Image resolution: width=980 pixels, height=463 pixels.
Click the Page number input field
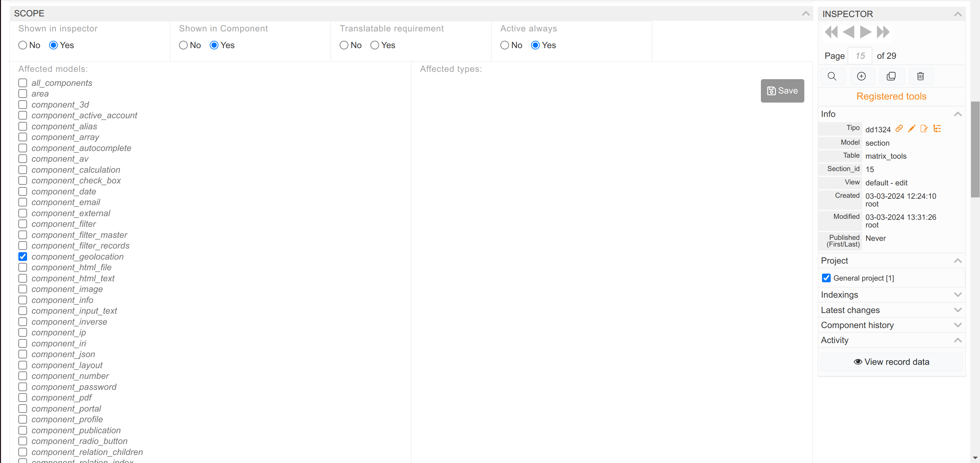coord(860,56)
